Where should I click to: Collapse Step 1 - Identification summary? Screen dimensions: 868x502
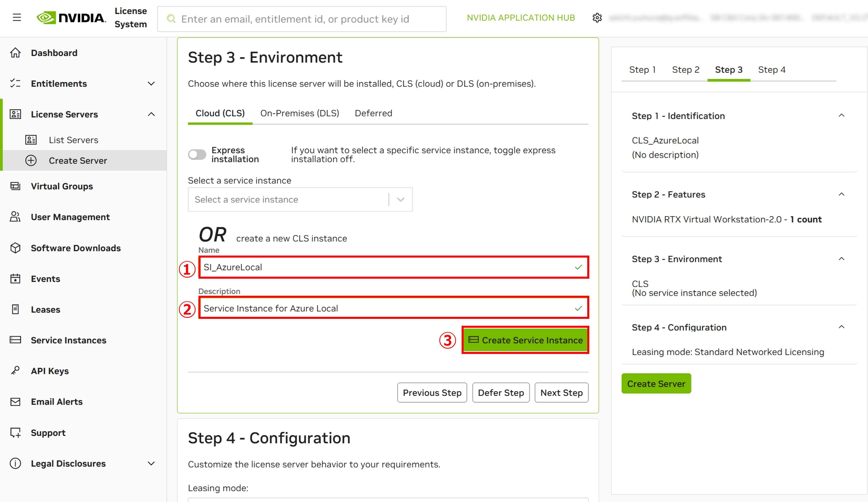841,116
